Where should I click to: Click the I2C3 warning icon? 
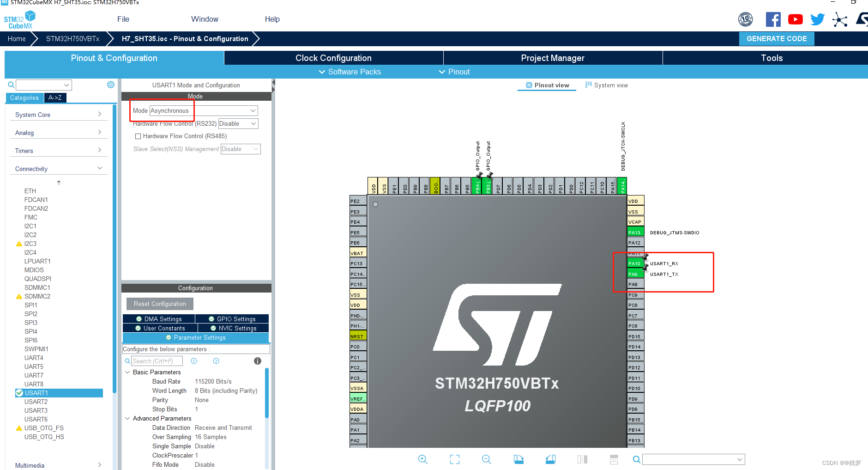tap(19, 244)
